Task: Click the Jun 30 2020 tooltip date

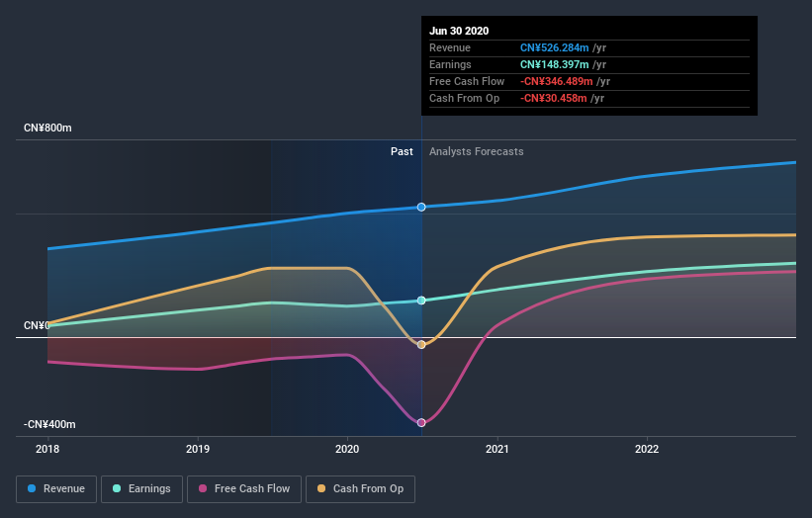Action: 459,31
